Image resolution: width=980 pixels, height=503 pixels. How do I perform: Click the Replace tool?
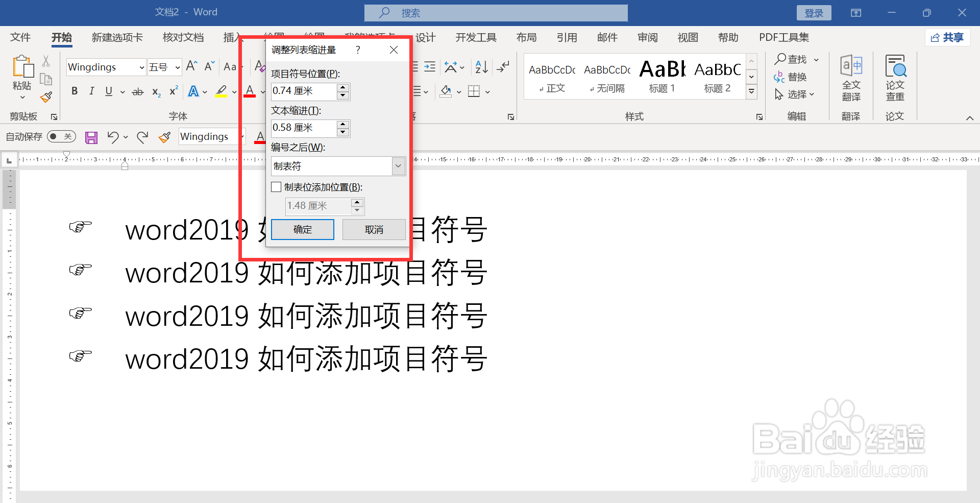pyautogui.click(x=790, y=77)
